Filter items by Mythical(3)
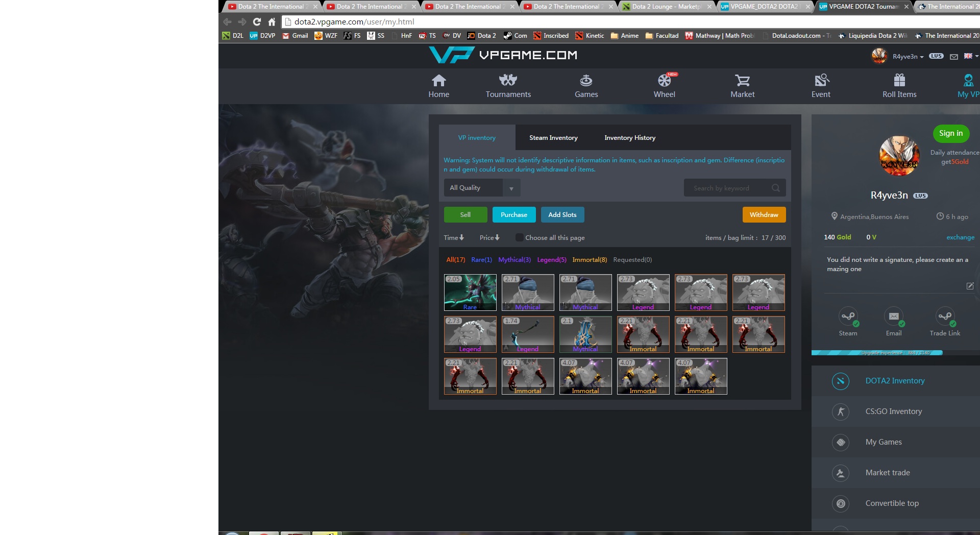Screen dimensions: 980x535 514,260
